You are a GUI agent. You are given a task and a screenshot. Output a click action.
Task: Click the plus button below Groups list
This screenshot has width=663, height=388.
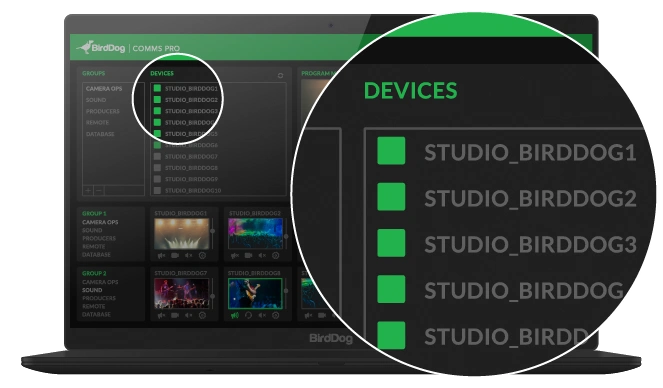coord(88,191)
